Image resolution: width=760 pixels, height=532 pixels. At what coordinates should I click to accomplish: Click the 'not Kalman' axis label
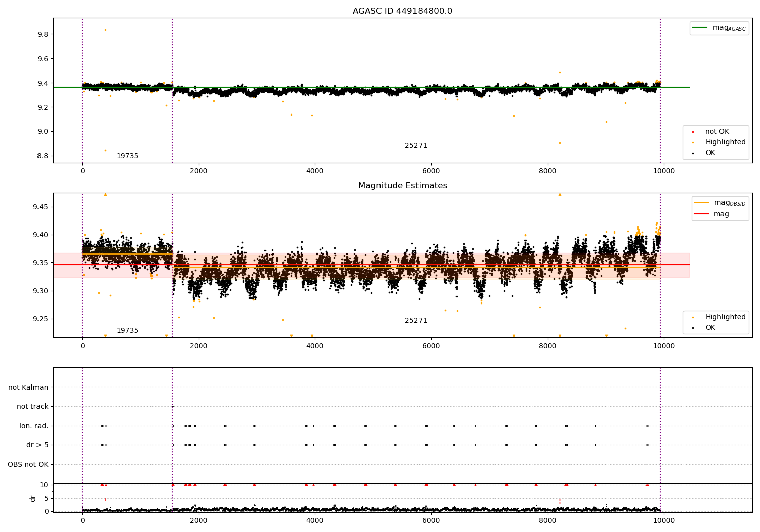coord(28,387)
